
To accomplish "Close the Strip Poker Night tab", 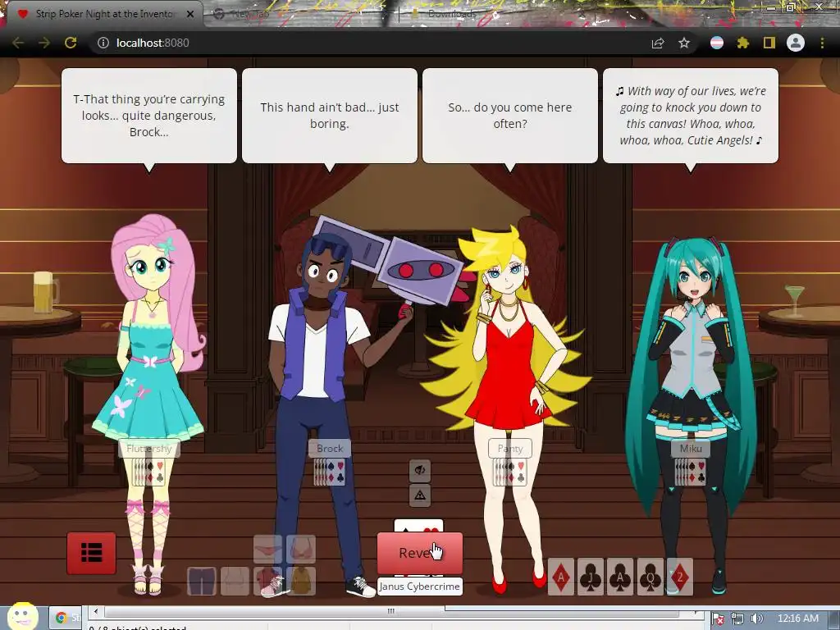I will tap(190, 14).
